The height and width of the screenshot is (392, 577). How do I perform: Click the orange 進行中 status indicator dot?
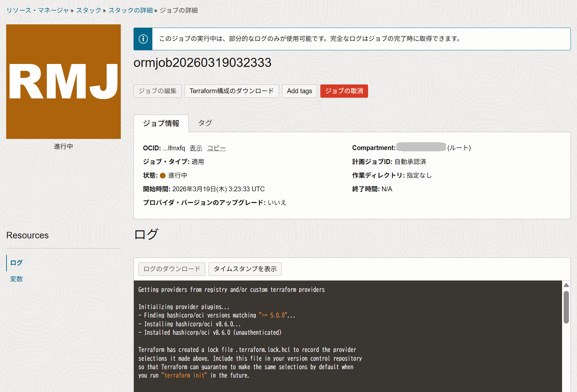pyautogui.click(x=163, y=175)
